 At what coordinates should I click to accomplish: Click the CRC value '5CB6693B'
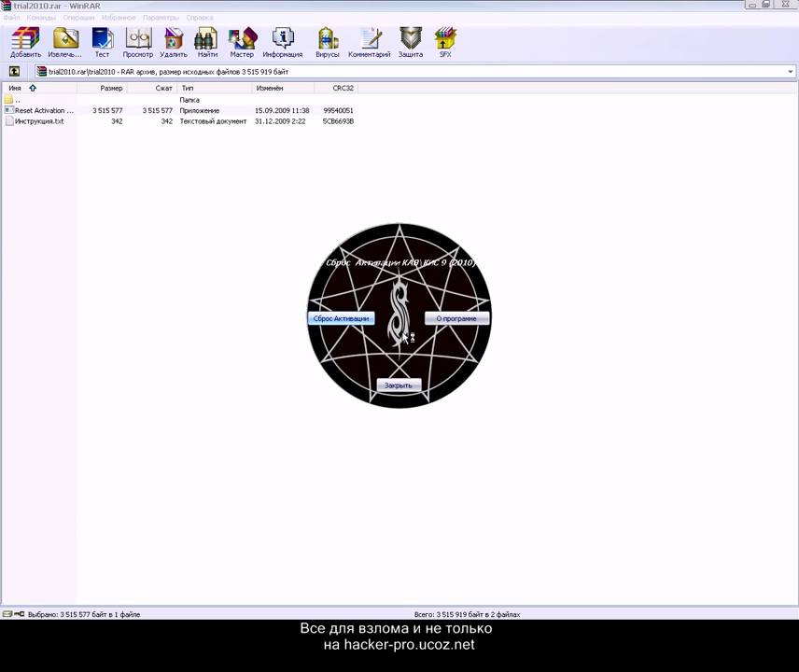(x=338, y=121)
